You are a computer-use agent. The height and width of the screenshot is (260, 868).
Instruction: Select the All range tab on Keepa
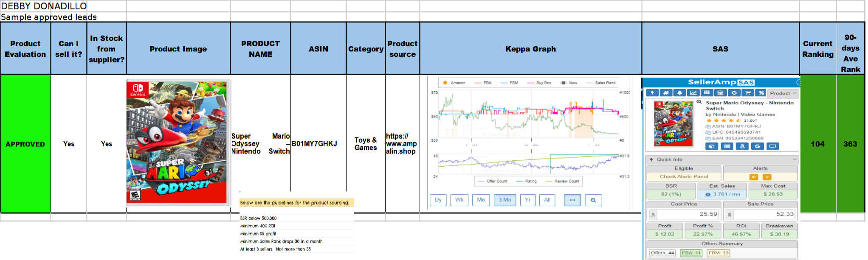click(547, 200)
